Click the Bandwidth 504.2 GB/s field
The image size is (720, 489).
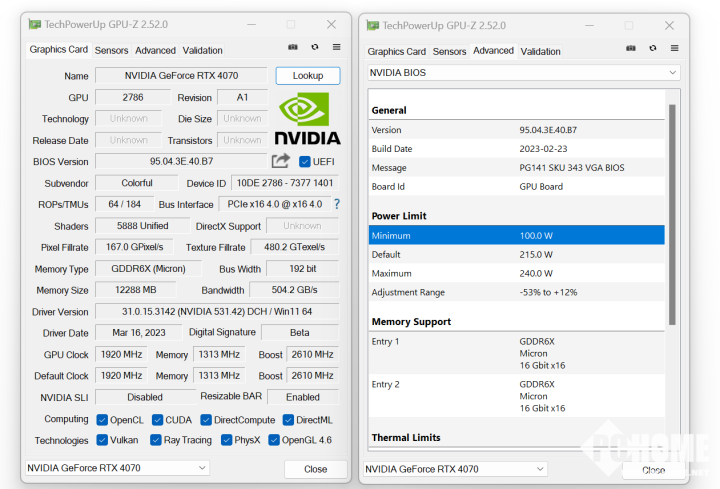coord(294,290)
